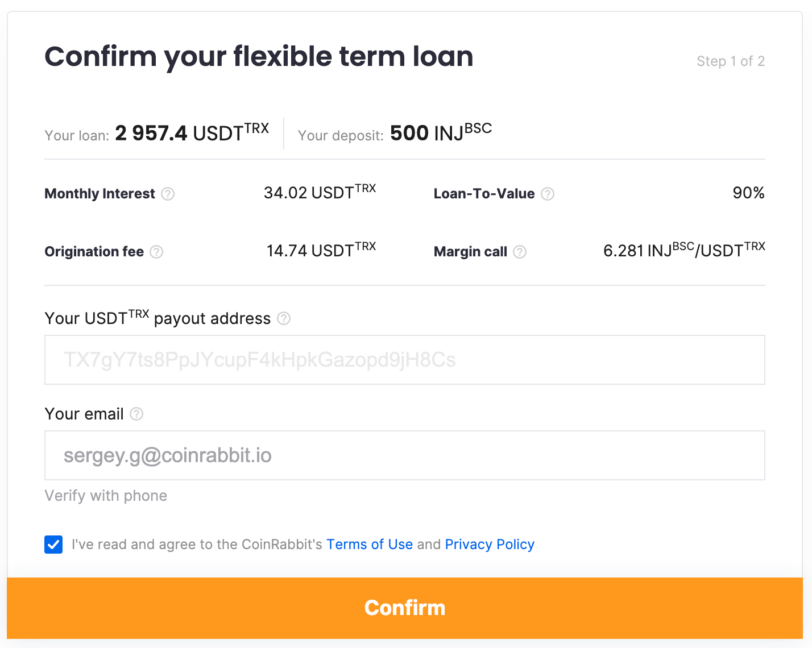812x648 pixels.
Task: Select the 90% Loan-To-Value value
Action: pyautogui.click(x=748, y=193)
